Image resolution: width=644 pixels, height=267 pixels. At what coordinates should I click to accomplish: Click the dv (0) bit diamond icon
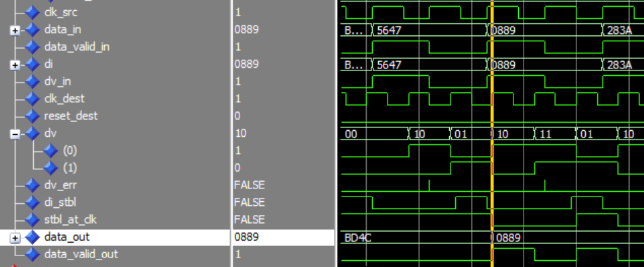click(51, 151)
